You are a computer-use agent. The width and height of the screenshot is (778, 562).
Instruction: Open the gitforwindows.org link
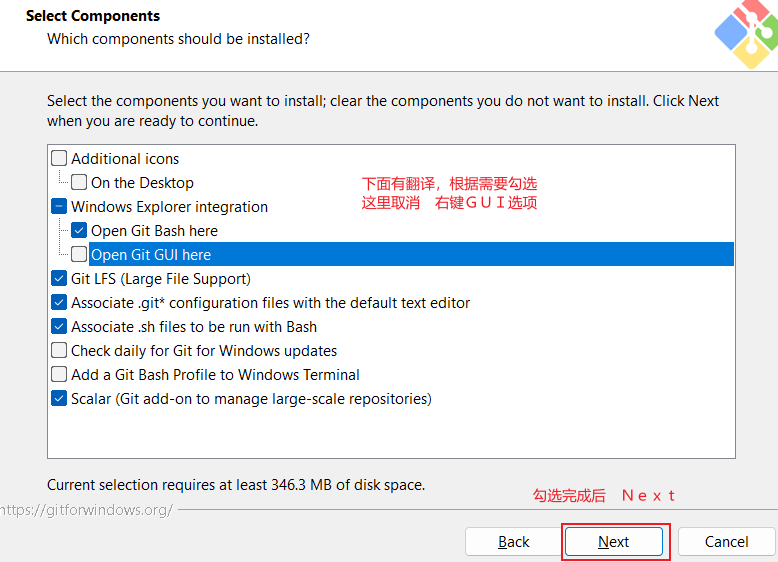pyautogui.click(x=86, y=510)
